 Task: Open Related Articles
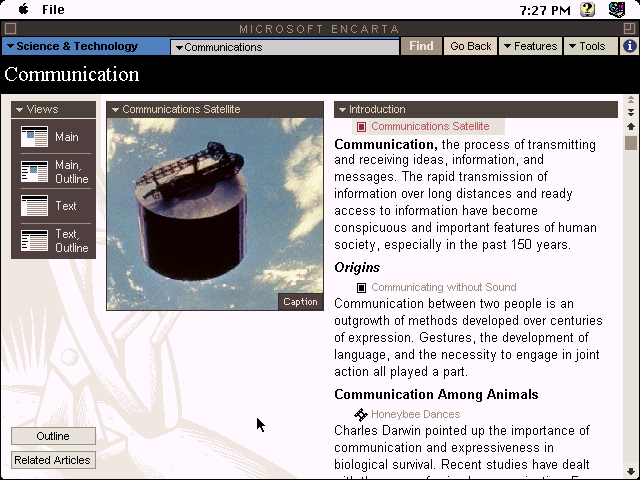53,460
